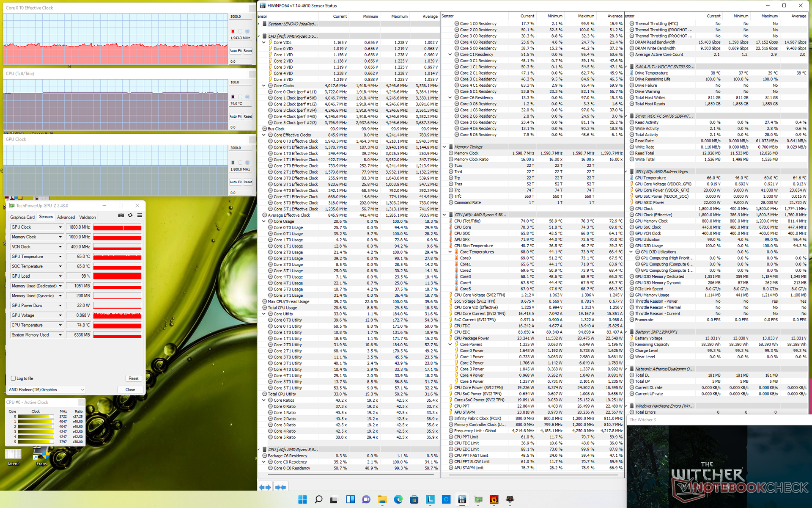Click Reset button in GPU-Z window
This screenshot has width=812, height=508.
coord(134,378)
